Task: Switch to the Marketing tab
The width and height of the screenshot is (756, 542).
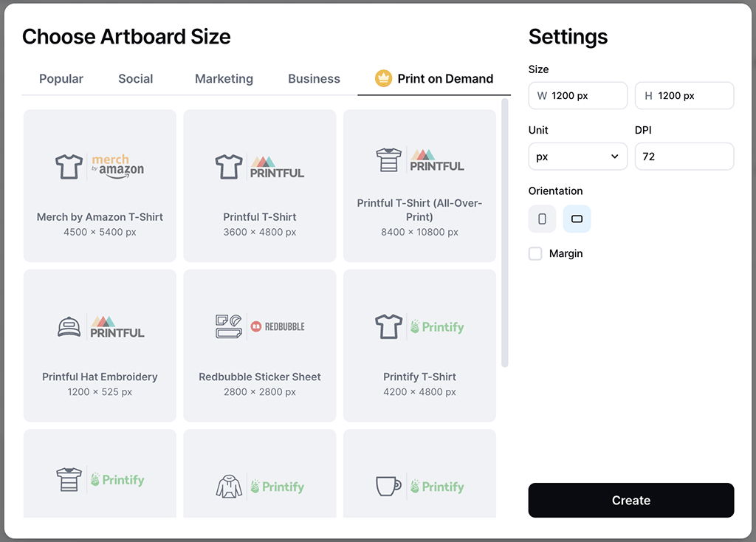Action: 224,79
